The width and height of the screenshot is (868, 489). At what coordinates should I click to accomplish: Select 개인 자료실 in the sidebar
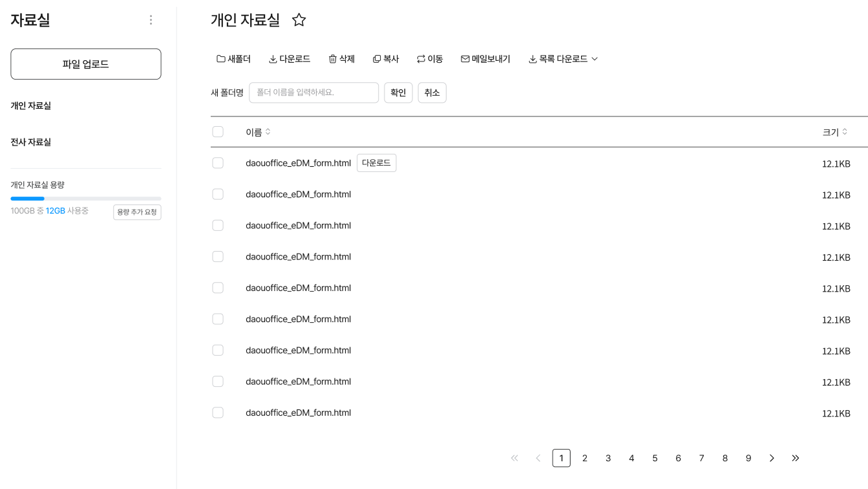point(30,105)
